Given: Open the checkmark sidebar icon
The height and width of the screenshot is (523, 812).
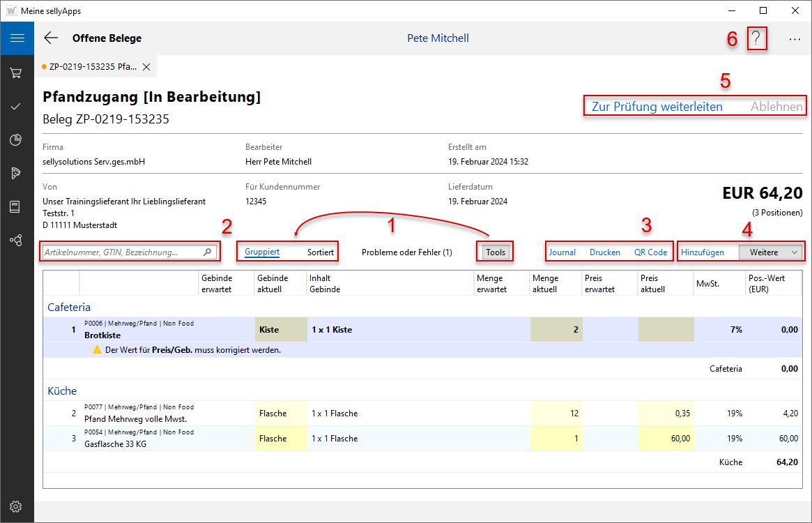Looking at the screenshot, I should (15, 107).
